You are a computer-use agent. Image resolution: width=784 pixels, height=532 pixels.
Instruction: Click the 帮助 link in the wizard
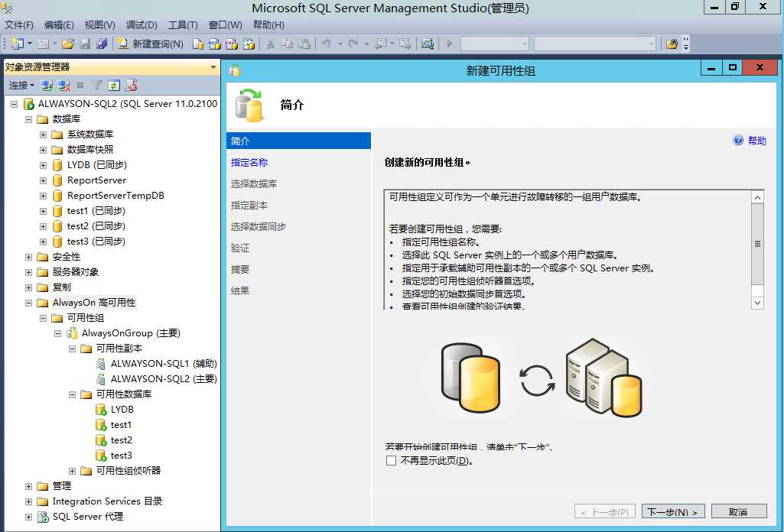757,141
